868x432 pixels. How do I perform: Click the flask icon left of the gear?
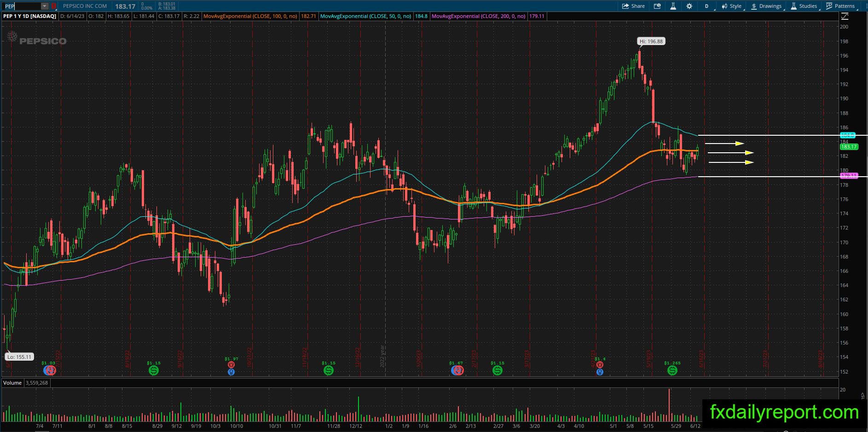(x=673, y=6)
